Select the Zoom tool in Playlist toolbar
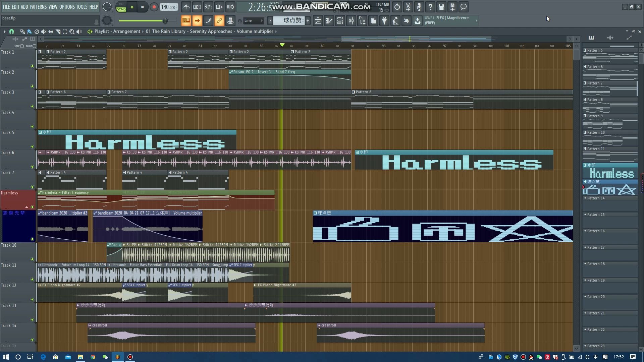 pos(72,32)
